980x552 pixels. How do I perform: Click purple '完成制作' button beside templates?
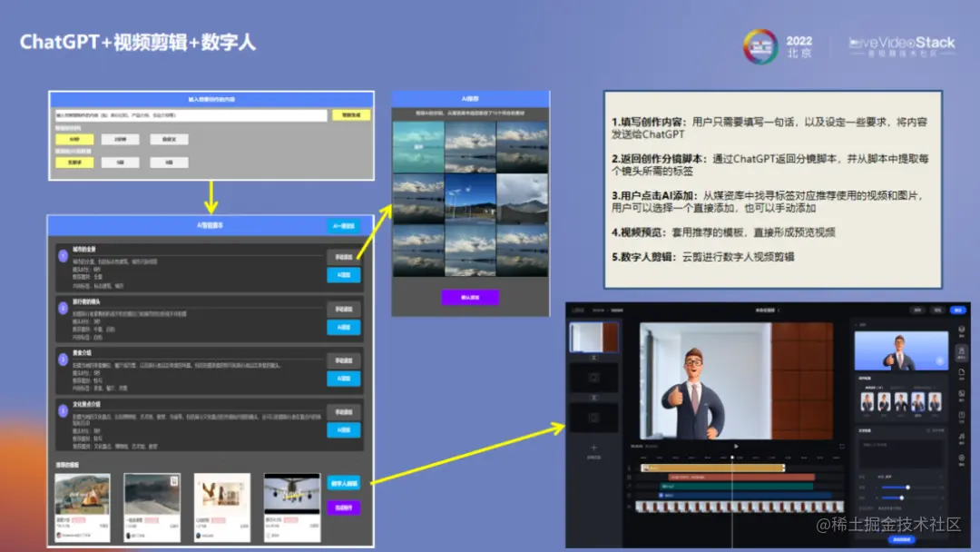[x=344, y=508]
